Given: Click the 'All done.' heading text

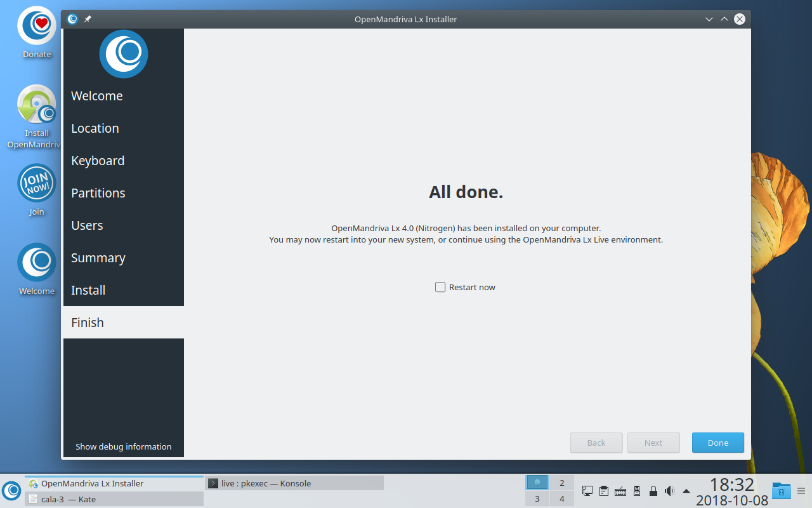Looking at the screenshot, I should point(466,192).
